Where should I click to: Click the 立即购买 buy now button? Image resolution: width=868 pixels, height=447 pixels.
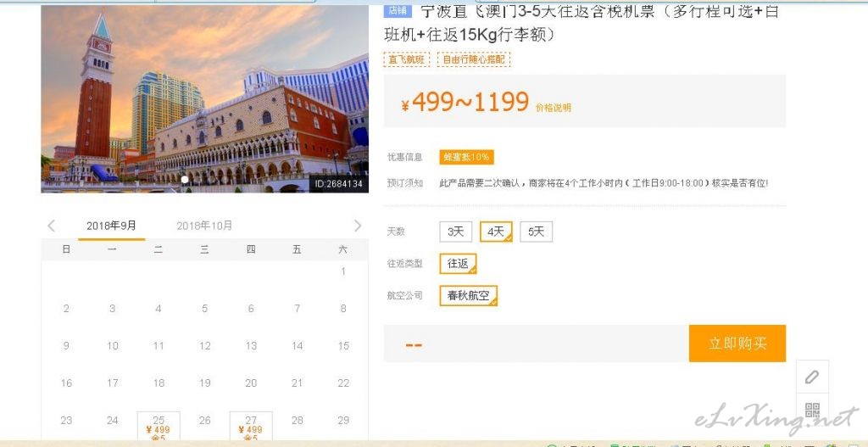click(x=737, y=344)
